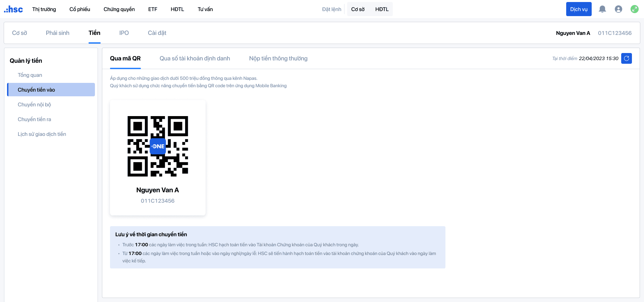Screen dimensions: 644x302
Task: Refresh the data with the reload icon
Action: point(627,58)
